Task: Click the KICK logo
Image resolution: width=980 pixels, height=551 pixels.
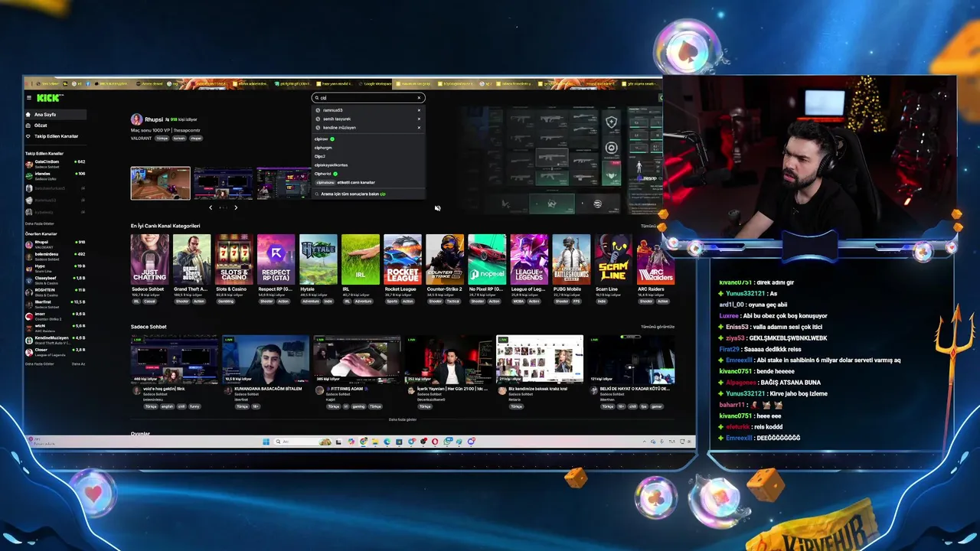Action: (49, 98)
